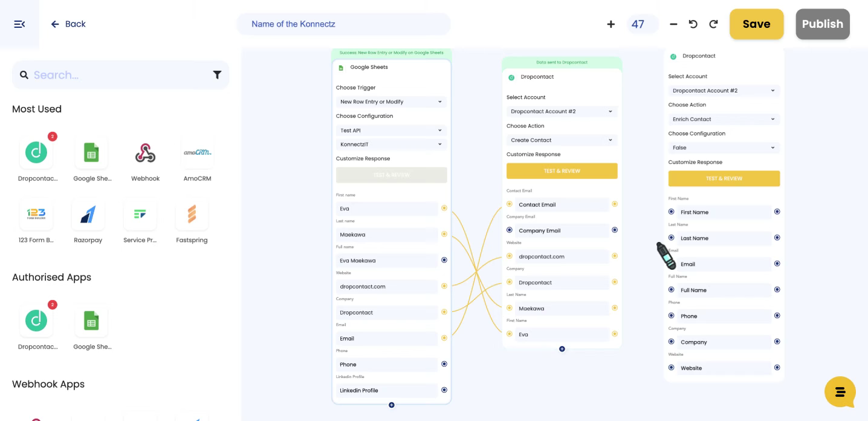The image size is (868, 421).
Task: Publish the Konnectz workflow
Action: click(x=823, y=24)
